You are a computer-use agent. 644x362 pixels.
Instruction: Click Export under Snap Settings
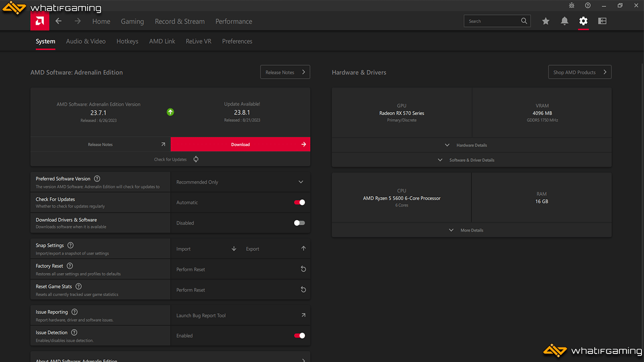253,249
